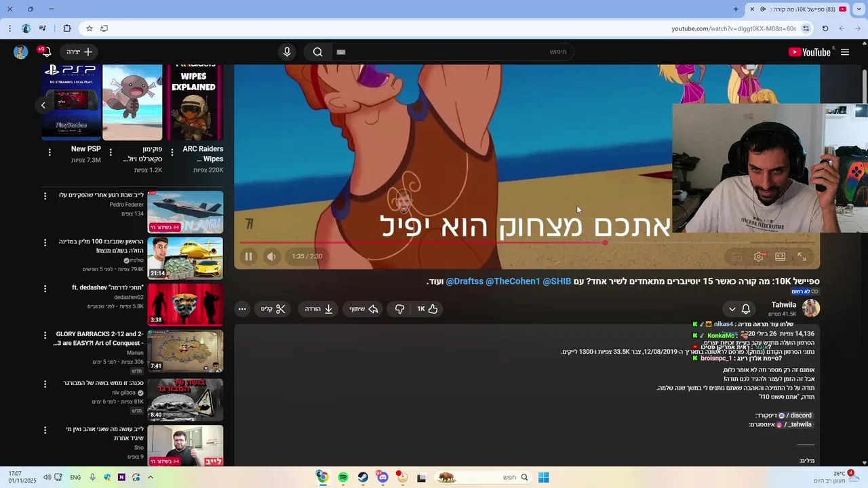Open the @SHIB mention link in title

pos(557,281)
